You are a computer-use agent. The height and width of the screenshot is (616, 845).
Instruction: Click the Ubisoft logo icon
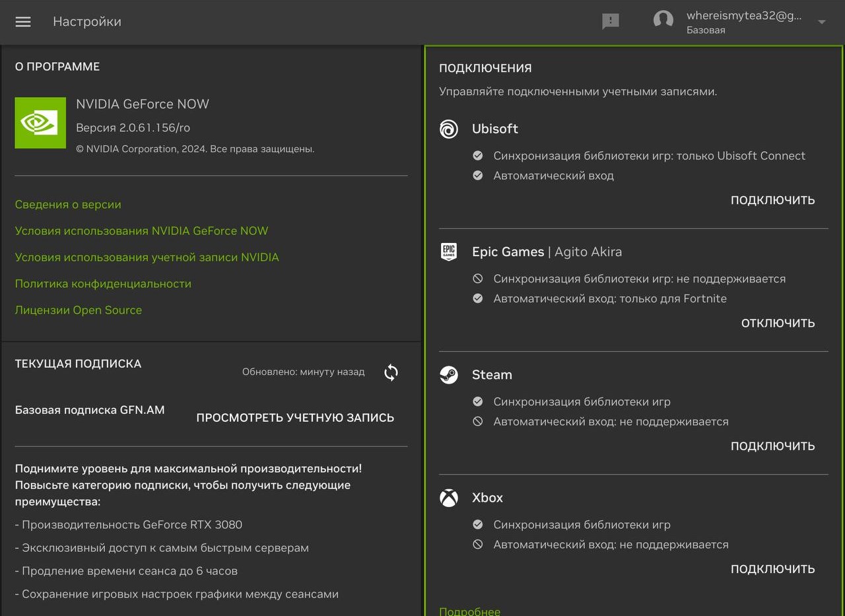(x=449, y=129)
